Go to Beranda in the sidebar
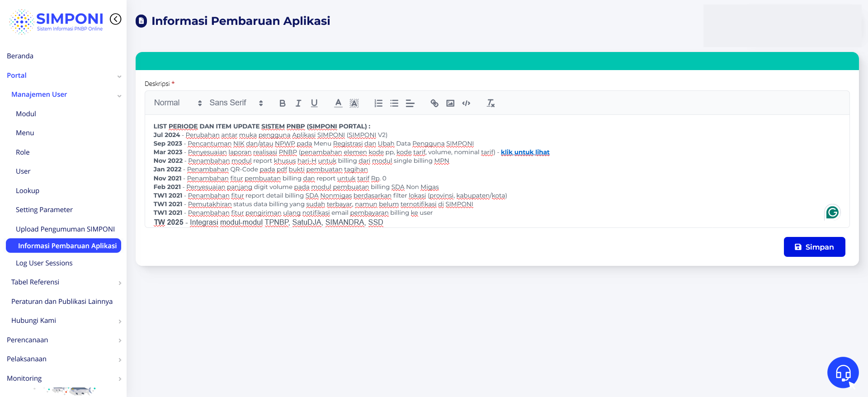This screenshot has height=397, width=868. pyautogui.click(x=20, y=56)
